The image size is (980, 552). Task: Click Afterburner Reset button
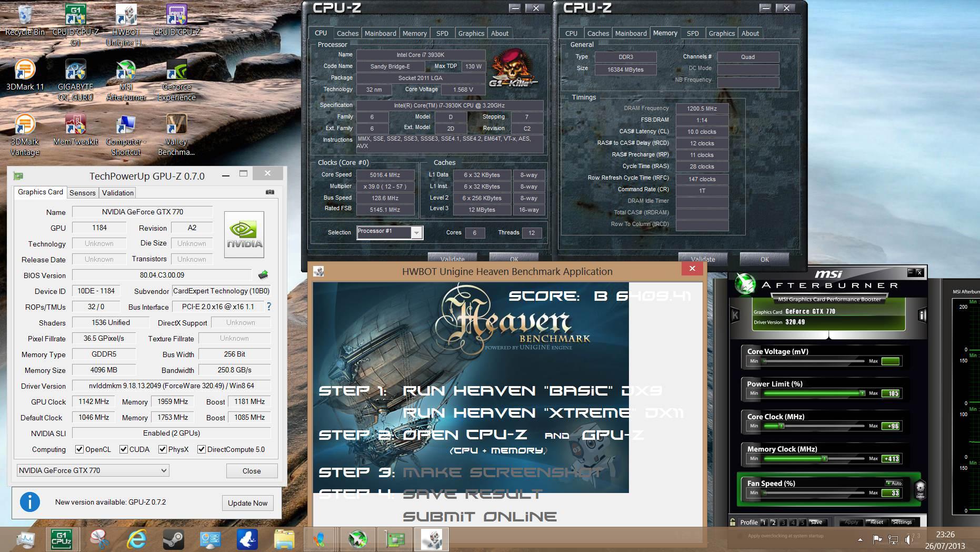click(x=877, y=522)
